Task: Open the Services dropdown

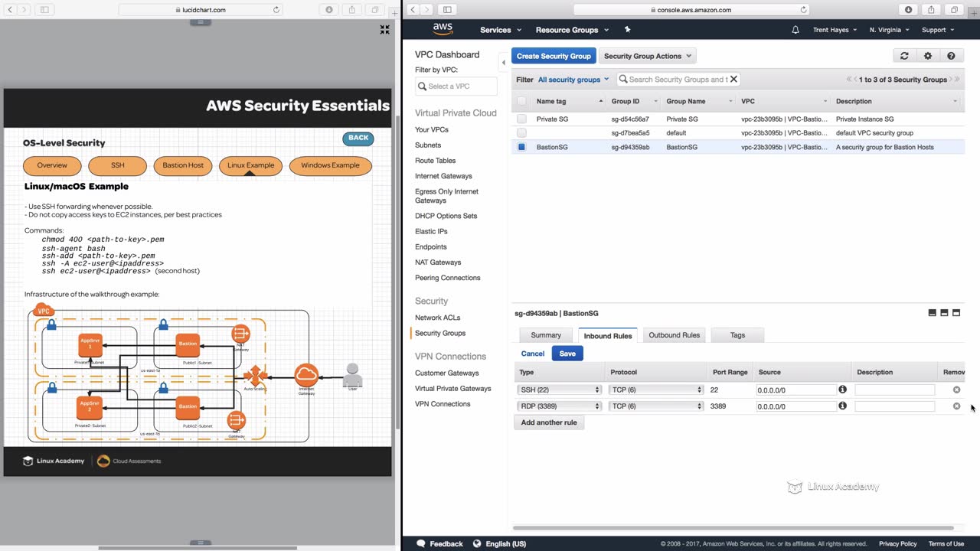Action: tap(501, 30)
